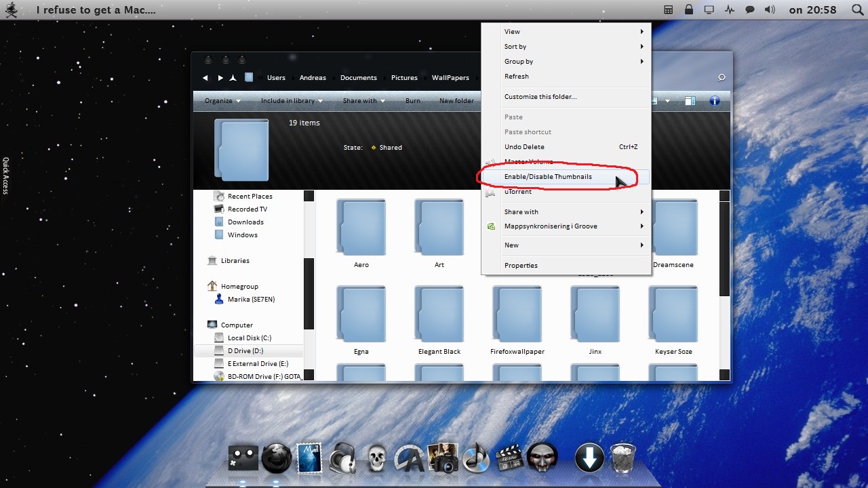This screenshot has height=488, width=868.
Task: Choose Refresh in the context menu
Action: [517, 77]
